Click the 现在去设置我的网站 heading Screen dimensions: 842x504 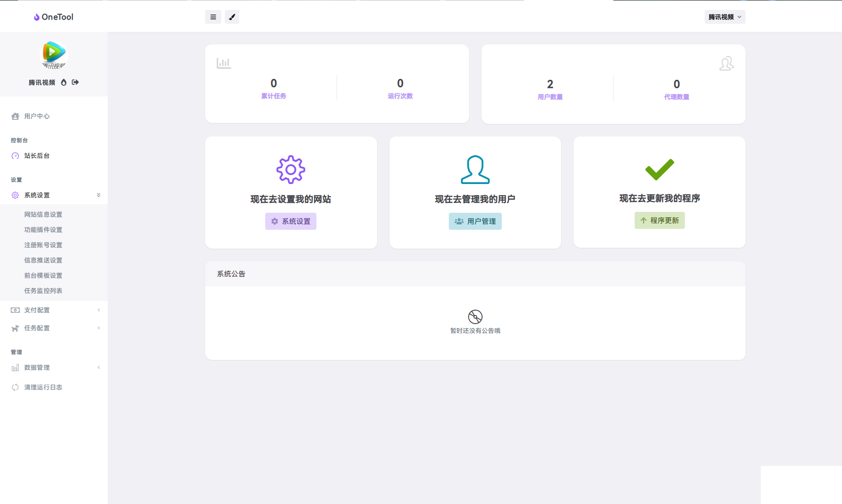291,199
